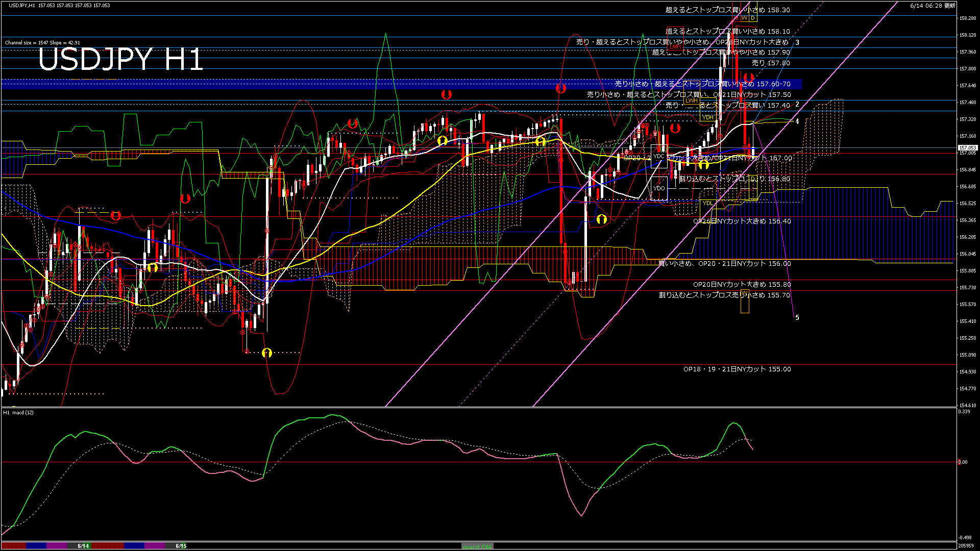
Task: Click the 'H1 macd (12)' indicator label
Action: pyautogui.click(x=18, y=412)
